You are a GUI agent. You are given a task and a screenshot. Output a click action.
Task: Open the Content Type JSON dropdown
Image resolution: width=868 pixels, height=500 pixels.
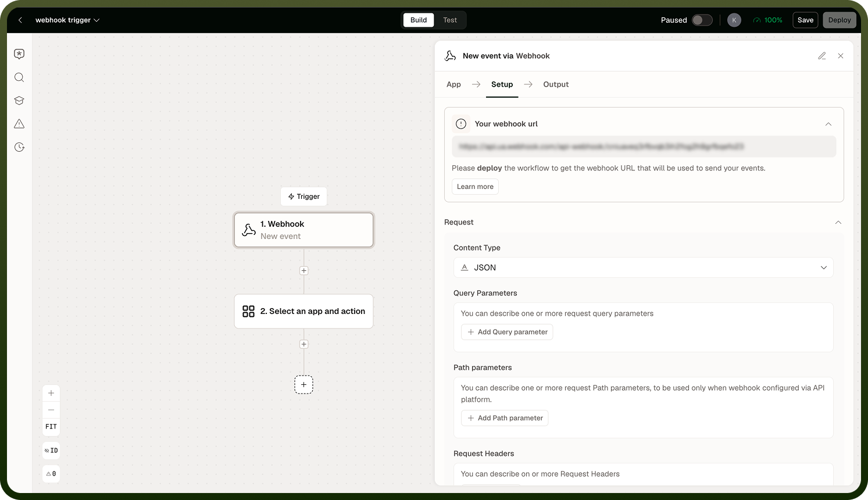coord(644,267)
